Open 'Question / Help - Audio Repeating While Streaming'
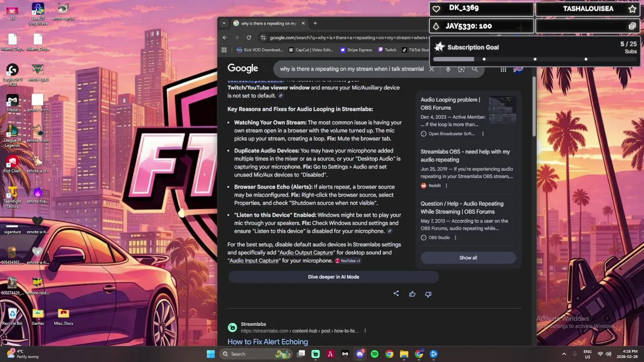Image resolution: width=644 pixels, height=362 pixels. pyautogui.click(x=462, y=208)
